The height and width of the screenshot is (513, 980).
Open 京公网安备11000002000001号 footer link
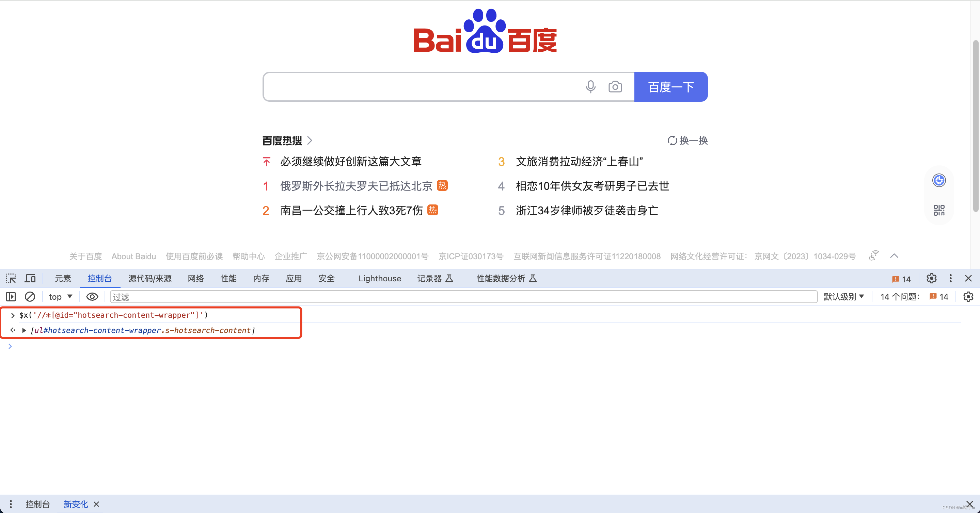pyautogui.click(x=373, y=256)
